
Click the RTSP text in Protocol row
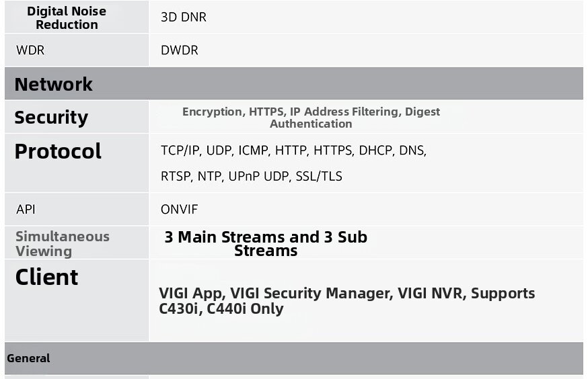pyautogui.click(x=176, y=176)
